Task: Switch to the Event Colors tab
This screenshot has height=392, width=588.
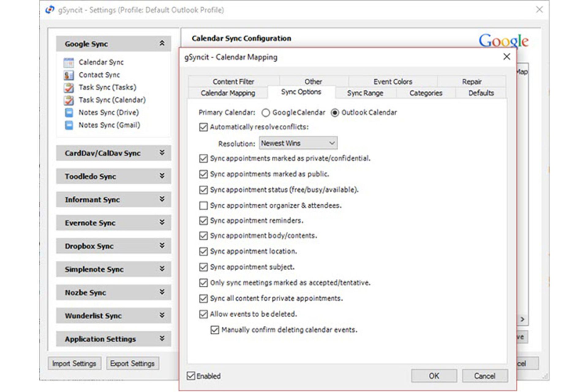Action: tap(393, 81)
